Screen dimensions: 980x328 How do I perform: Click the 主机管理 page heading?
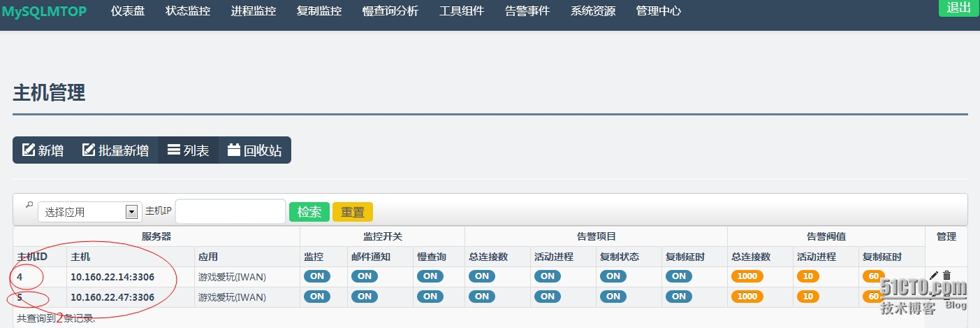[49, 92]
